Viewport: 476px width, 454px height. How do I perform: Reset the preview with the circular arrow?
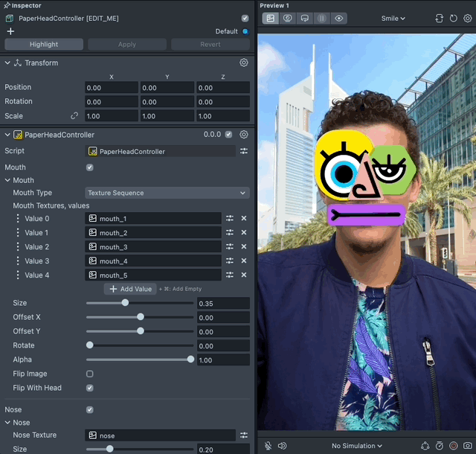(x=454, y=19)
